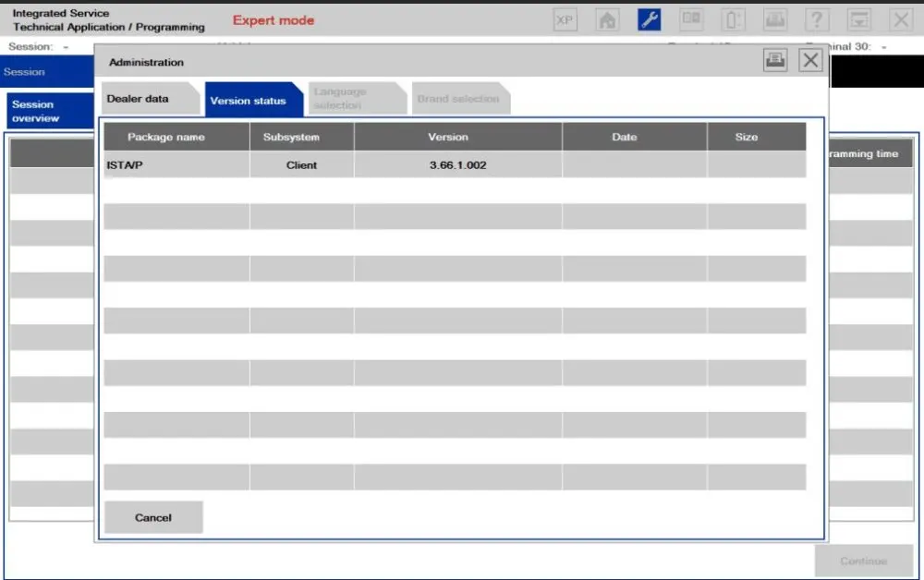Screen dimensions: 924x580
Task: Click the Brand selection tab
Action: [x=460, y=98]
